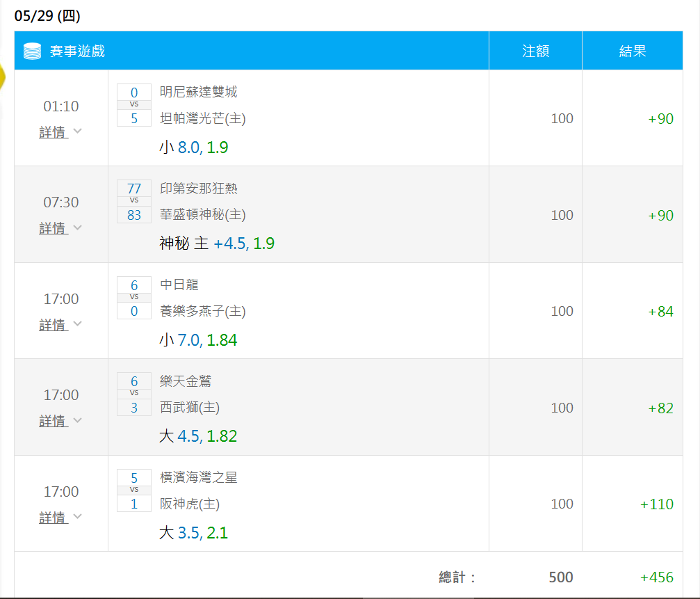Click the 注額 column header
Screen dimensions: 700x599
(x=535, y=51)
